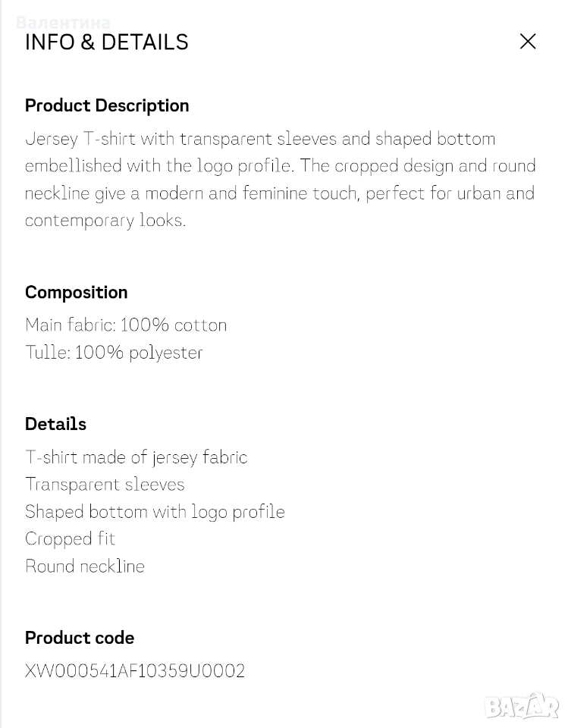Screen dimensions: 568x728
Task: Select the Product code heading
Action: 80,638
